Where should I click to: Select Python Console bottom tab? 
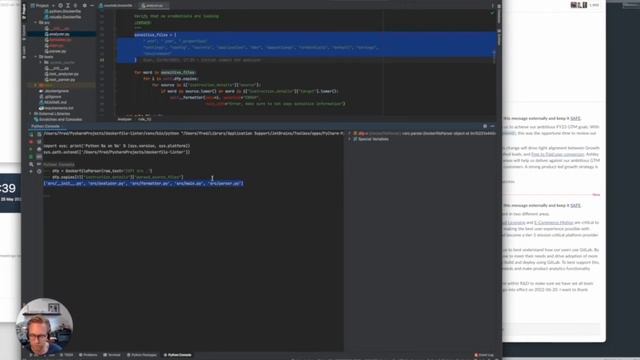click(x=178, y=355)
